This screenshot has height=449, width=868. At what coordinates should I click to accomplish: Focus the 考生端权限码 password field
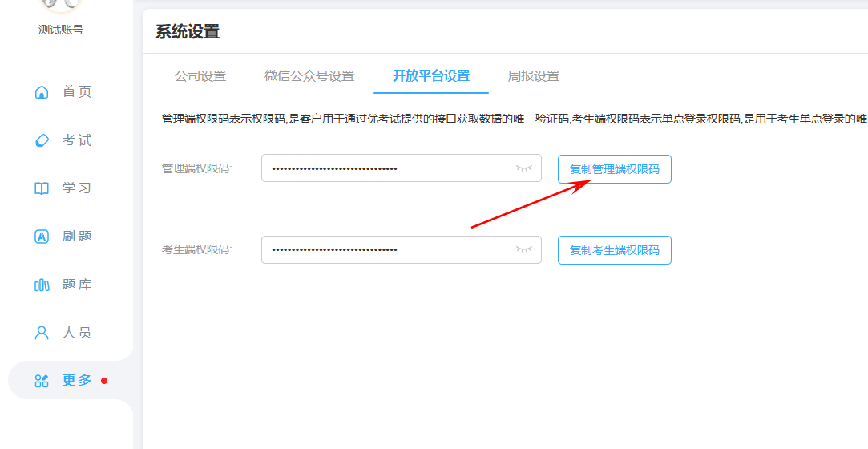pos(402,249)
